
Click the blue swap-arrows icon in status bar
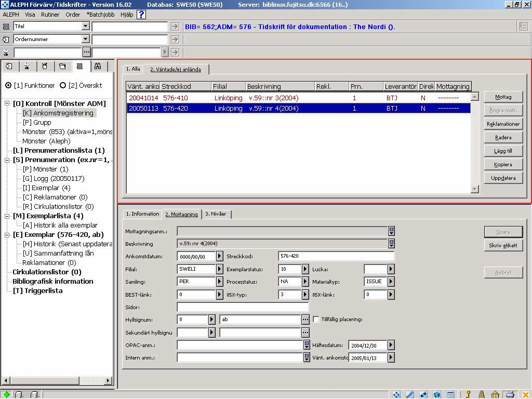(x=423, y=395)
